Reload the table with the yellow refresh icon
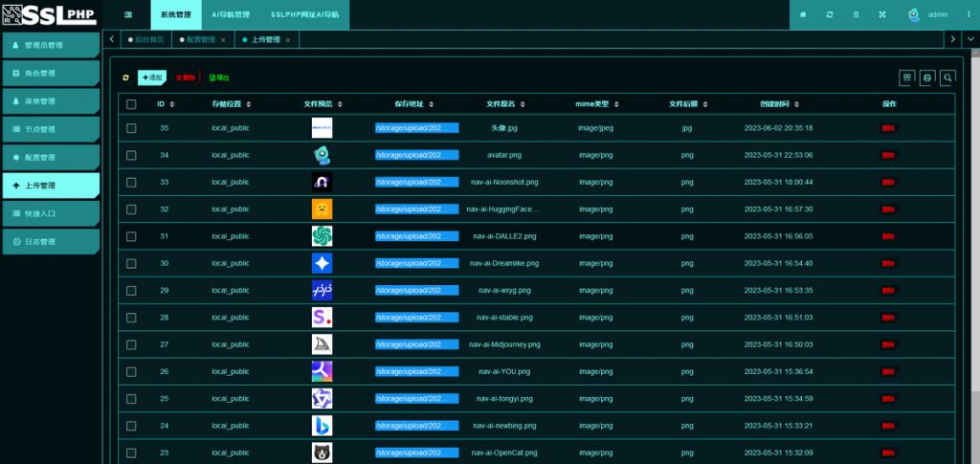Screen dimensions: 980x464 [126, 77]
